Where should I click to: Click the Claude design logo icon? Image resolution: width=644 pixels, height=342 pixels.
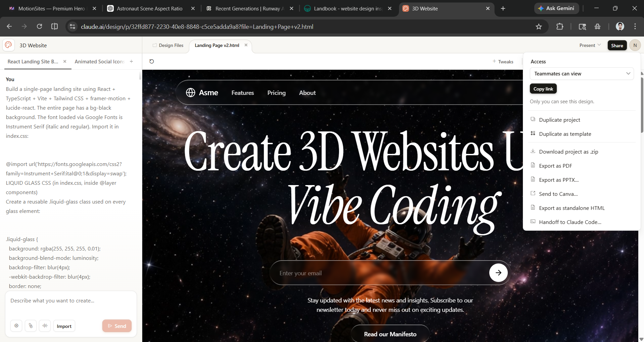point(8,45)
